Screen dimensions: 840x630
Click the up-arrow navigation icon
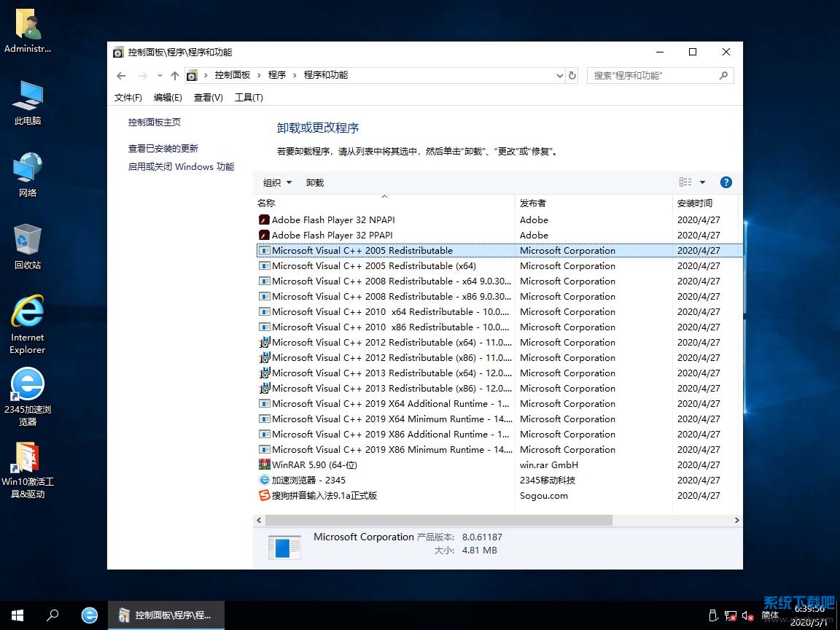coord(175,75)
